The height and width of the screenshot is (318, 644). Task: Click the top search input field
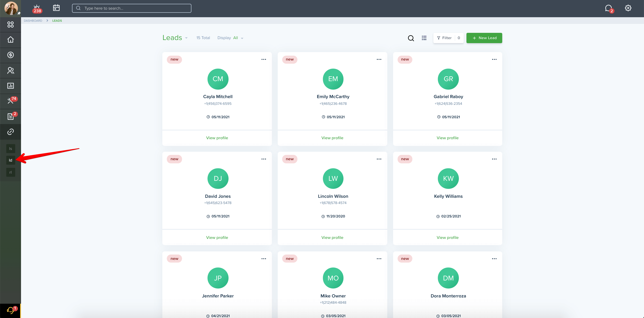click(132, 8)
